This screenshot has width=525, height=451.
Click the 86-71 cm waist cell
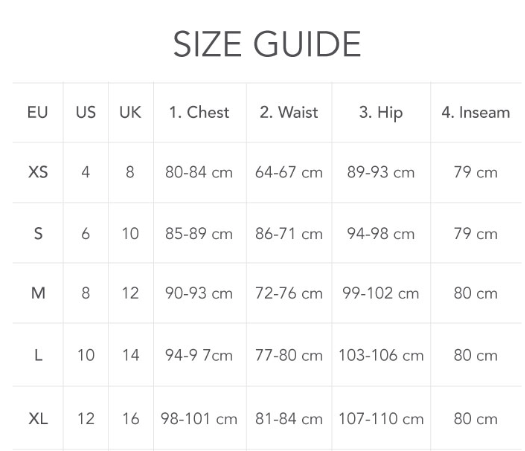click(x=289, y=233)
